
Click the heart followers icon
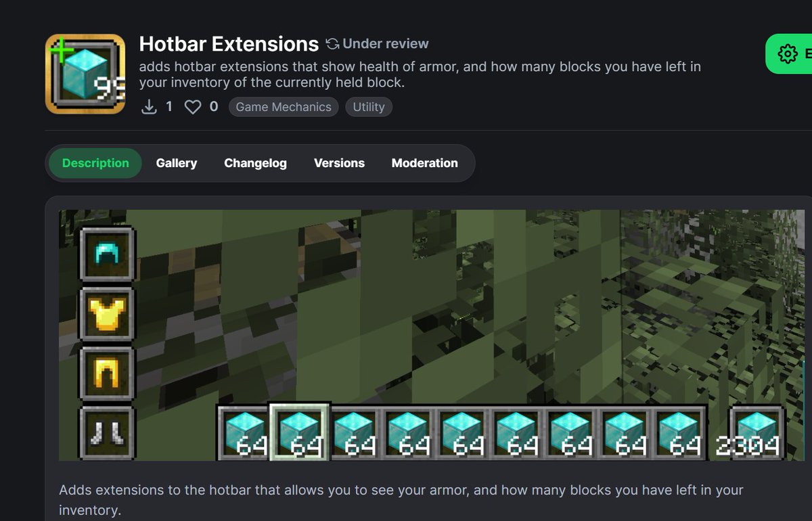click(x=193, y=107)
